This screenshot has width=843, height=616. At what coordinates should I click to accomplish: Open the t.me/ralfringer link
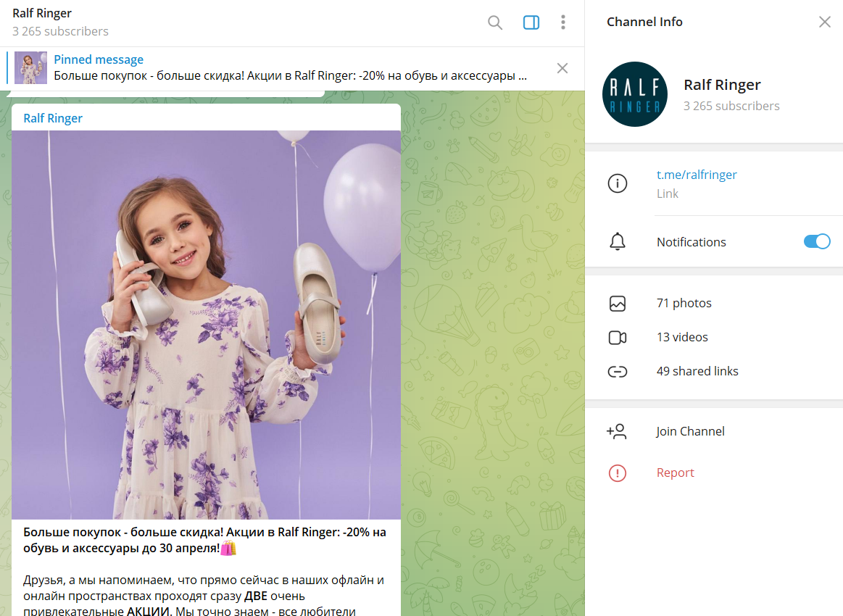tap(697, 175)
